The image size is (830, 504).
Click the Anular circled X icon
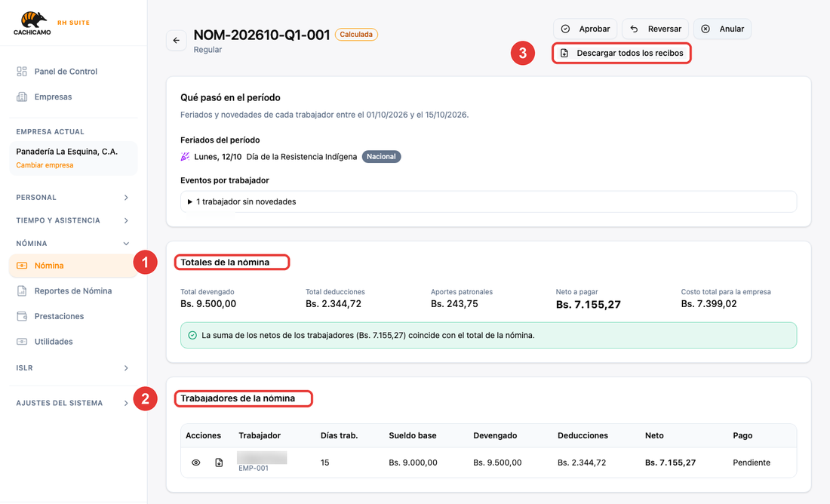[x=705, y=29]
